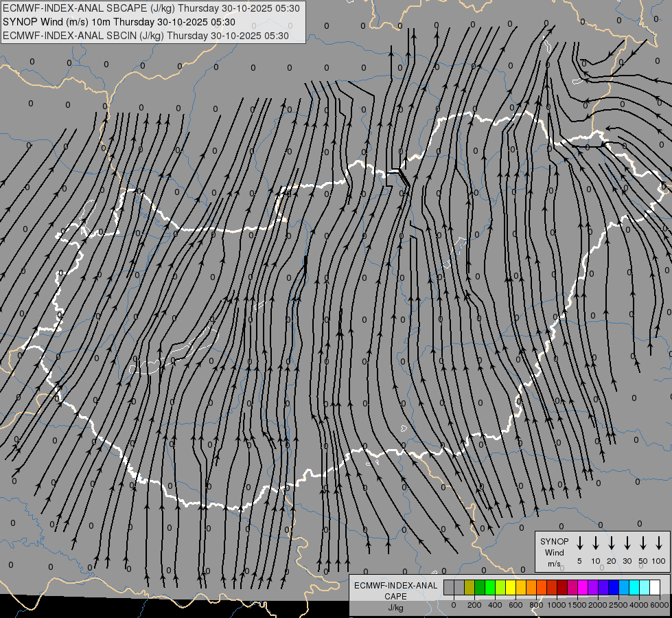This screenshot has width=672, height=618.
Task: Pick the sky blue swatch right of 2500
Action: tap(623, 587)
